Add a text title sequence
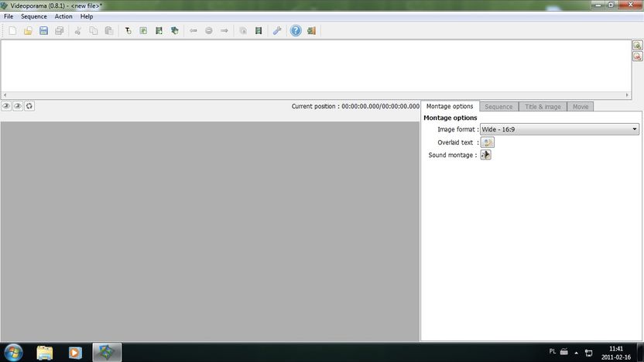Viewport: 644px width, 362px height. (x=128, y=31)
